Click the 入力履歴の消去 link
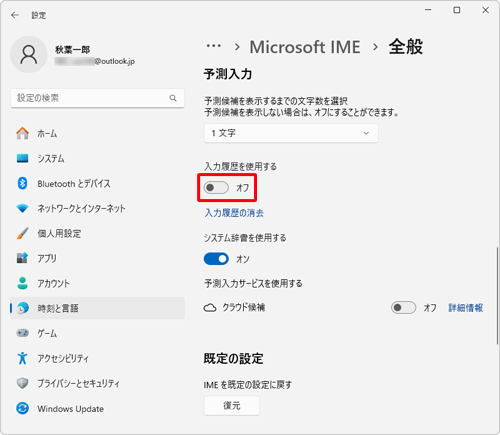 [x=234, y=213]
